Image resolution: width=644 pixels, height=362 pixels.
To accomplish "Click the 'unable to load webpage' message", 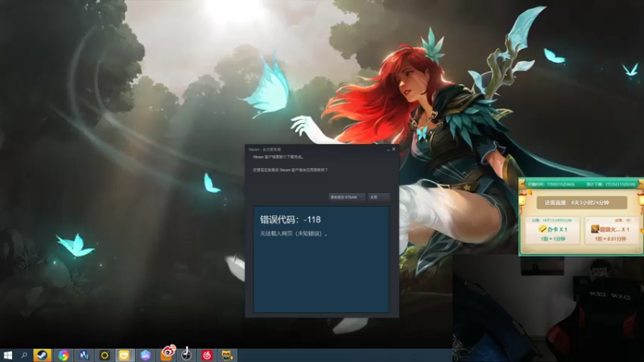I will (294, 233).
